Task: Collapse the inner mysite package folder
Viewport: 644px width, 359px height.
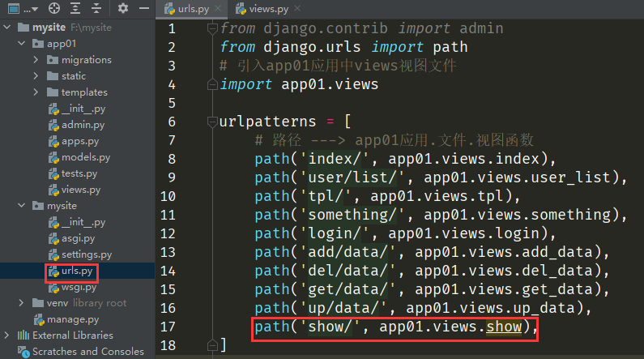Action: (22, 205)
